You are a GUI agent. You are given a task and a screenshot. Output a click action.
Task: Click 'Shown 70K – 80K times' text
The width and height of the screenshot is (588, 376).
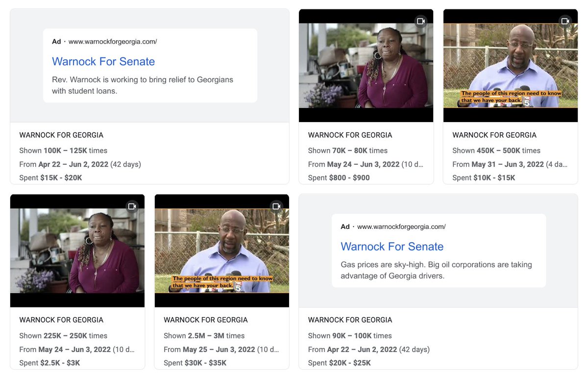click(348, 150)
